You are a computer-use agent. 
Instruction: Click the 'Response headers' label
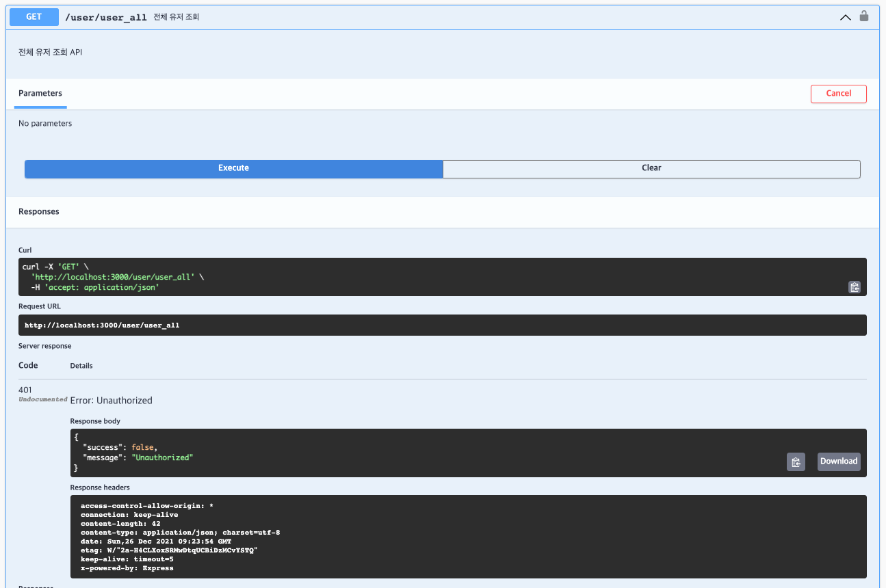pyautogui.click(x=100, y=487)
